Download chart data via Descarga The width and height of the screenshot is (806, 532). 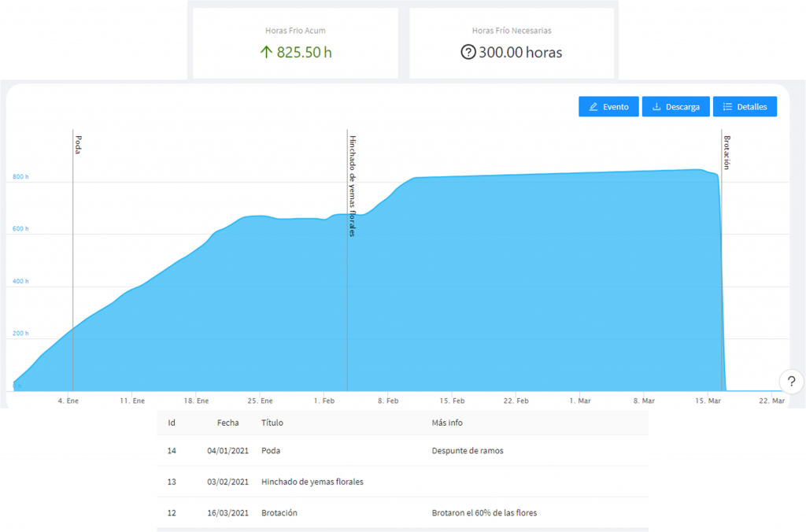(676, 107)
